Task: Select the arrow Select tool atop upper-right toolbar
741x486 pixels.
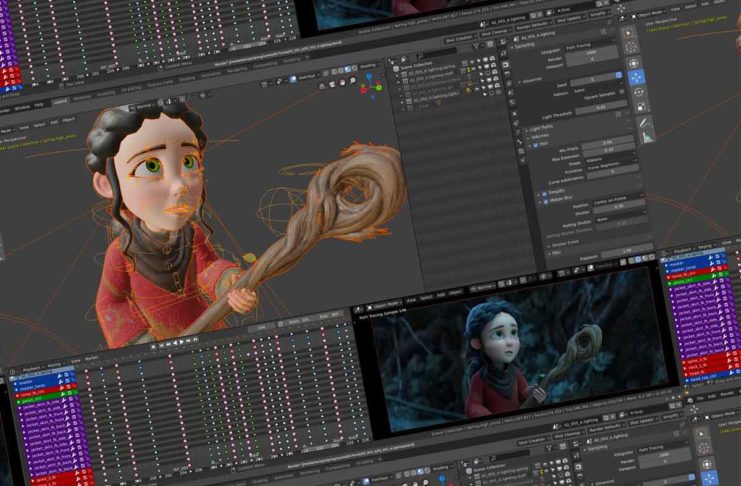Action: coord(628,33)
